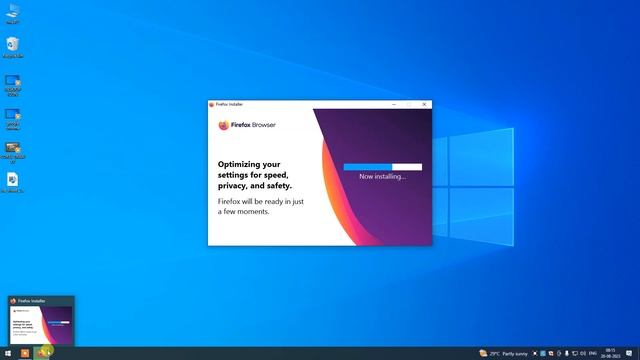Click the Firefox Browser logo in installer
The width and height of the screenshot is (640, 360).
coord(247,125)
